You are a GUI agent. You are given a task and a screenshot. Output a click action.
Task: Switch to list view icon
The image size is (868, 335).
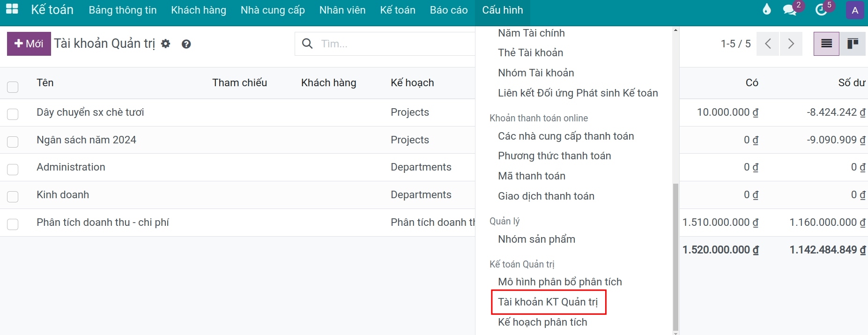826,44
